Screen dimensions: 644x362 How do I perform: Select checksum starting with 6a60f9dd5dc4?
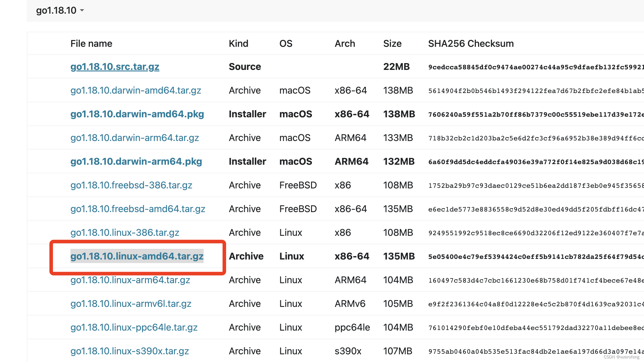[536, 162]
